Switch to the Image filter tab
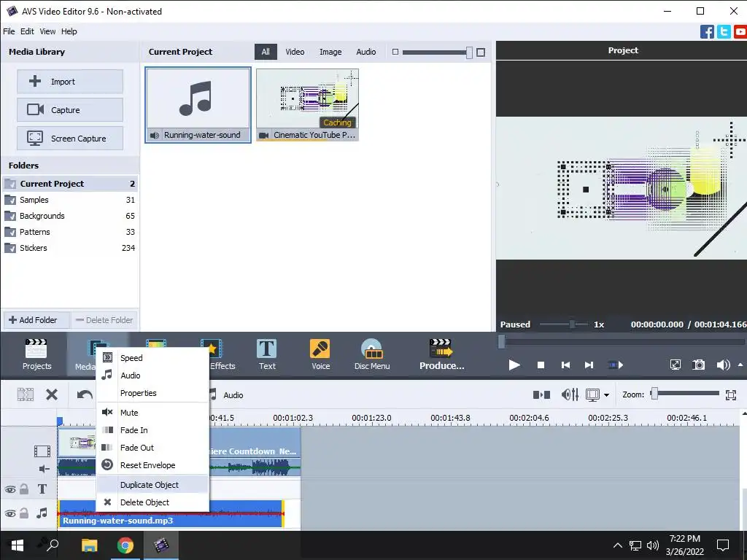 point(330,52)
